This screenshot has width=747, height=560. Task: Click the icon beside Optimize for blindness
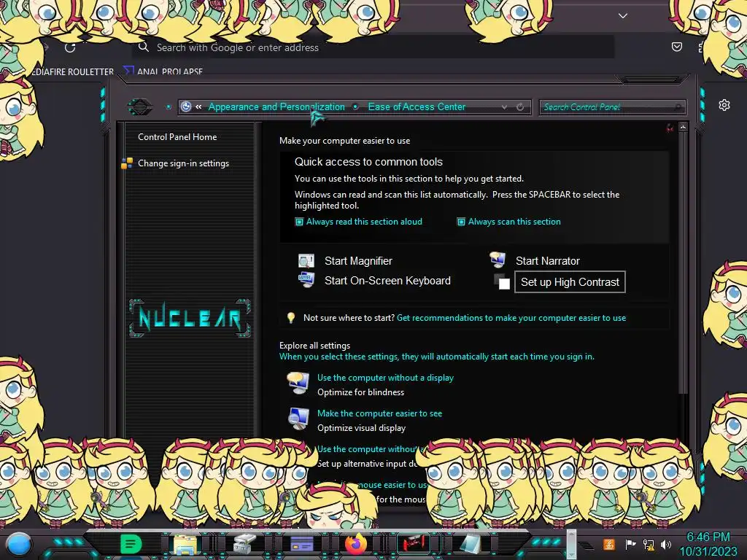pos(298,384)
